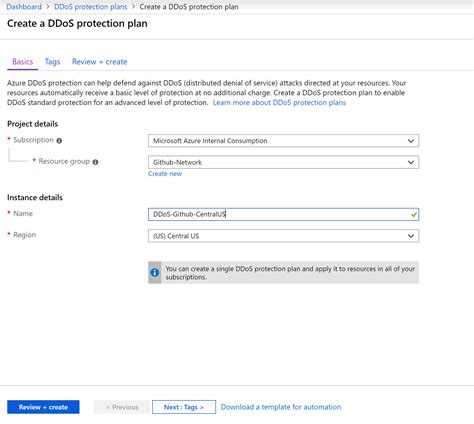Click the page title Create a DDoS protection plan
This screenshot has height=424, width=474.
(x=77, y=24)
